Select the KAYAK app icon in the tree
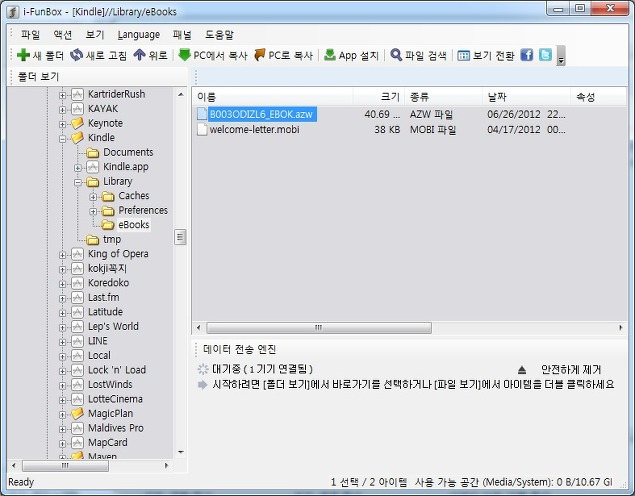Viewport: 635px width, 496px height. point(77,109)
